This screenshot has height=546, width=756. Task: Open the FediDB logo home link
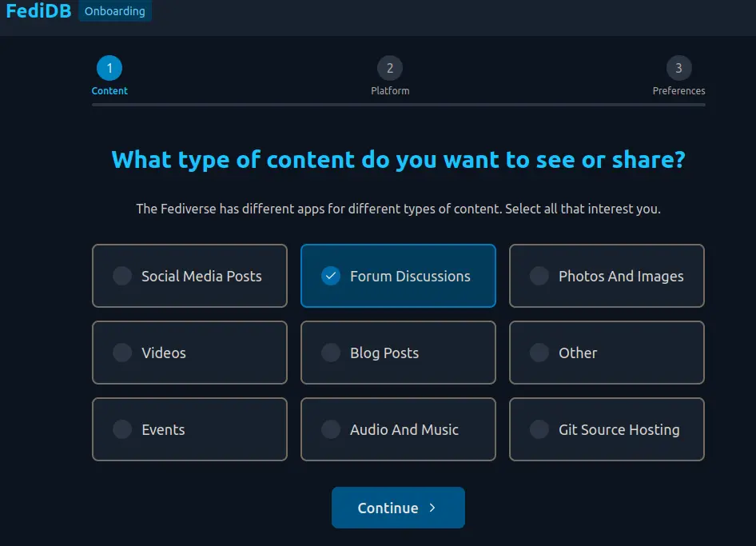point(38,11)
